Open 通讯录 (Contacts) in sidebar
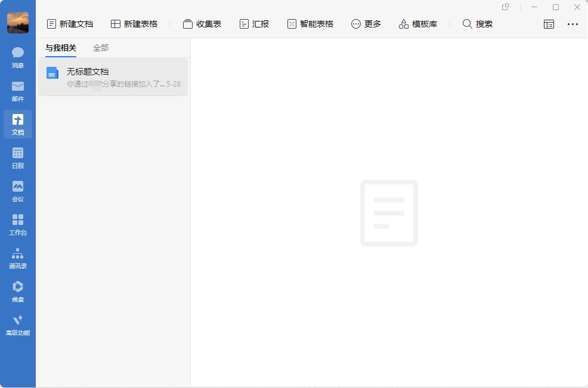 point(18,258)
